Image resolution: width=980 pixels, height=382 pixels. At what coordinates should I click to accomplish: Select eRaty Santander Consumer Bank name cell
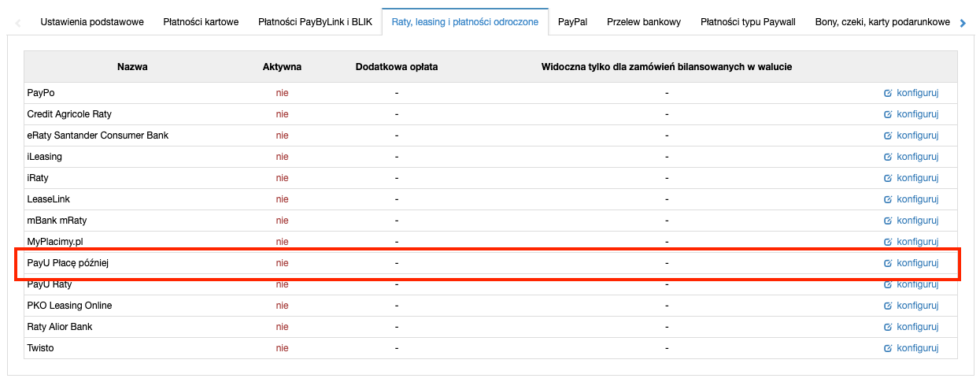(x=98, y=135)
